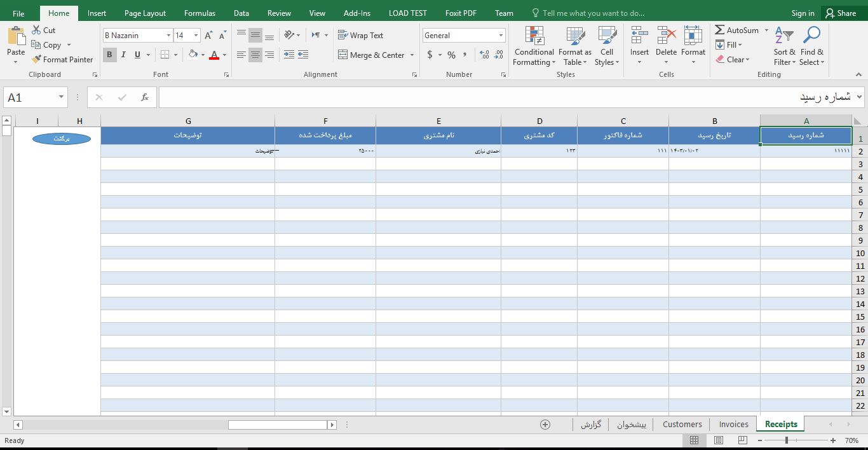Expand the formula bar
The height and width of the screenshot is (450, 868).
click(x=860, y=97)
